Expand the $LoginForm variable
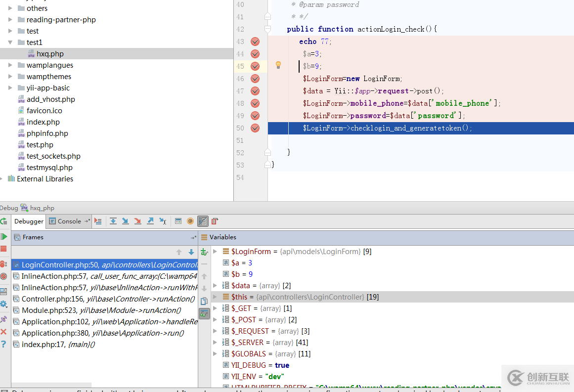The image size is (574, 392). (215, 252)
